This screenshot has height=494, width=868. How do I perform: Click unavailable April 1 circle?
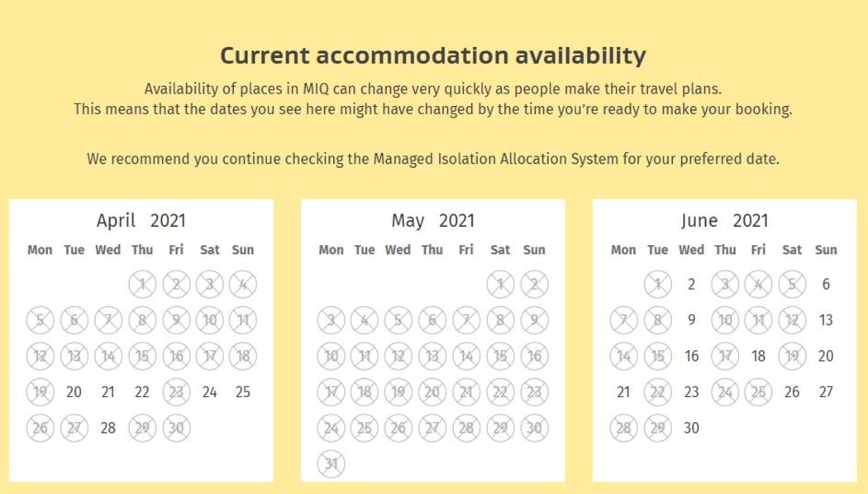tap(142, 285)
